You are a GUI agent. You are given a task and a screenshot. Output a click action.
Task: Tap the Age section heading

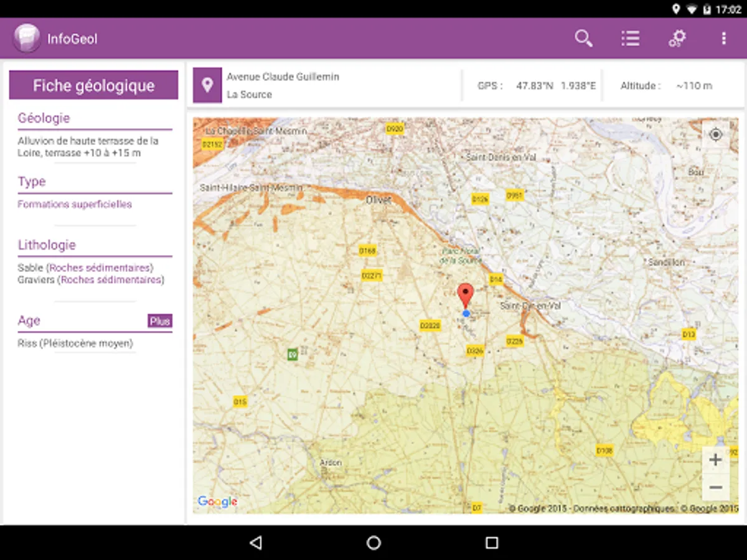pos(29,320)
